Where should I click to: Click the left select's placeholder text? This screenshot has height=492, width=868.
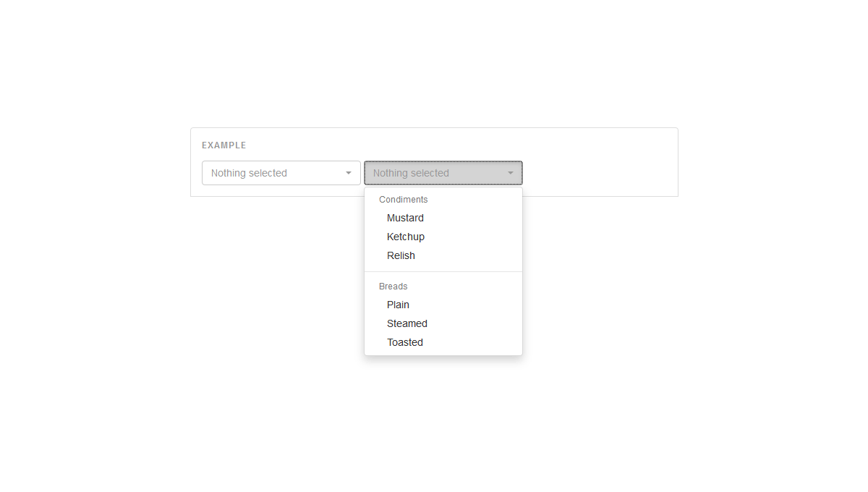248,173
